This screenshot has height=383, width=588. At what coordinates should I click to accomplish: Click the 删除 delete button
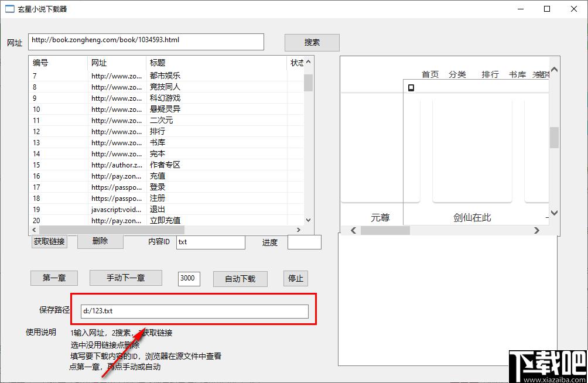(x=100, y=241)
